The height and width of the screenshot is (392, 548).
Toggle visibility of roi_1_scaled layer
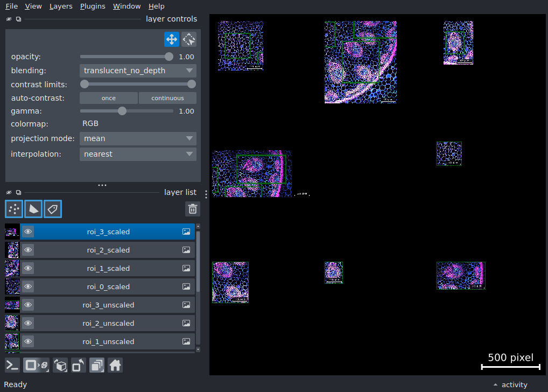28,268
